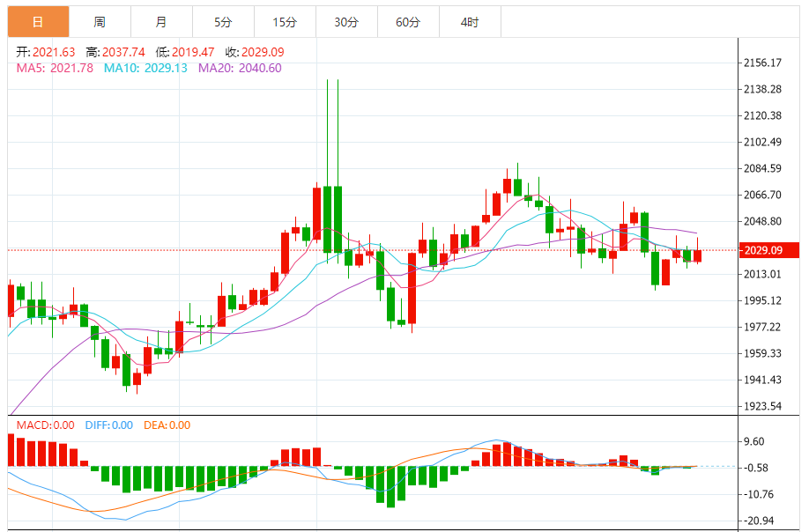Click the 1941.43 price axis label
The height and width of the screenshot is (532, 809).
[762, 380]
